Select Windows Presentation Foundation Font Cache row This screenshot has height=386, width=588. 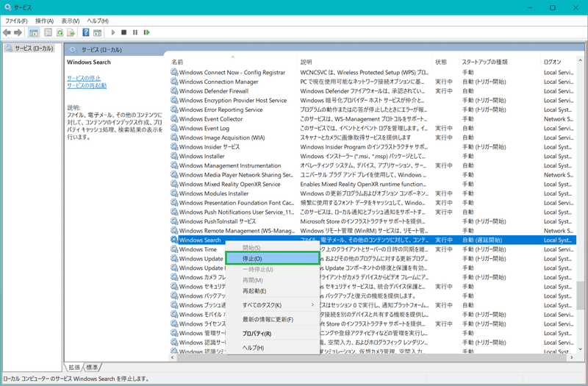point(373,203)
